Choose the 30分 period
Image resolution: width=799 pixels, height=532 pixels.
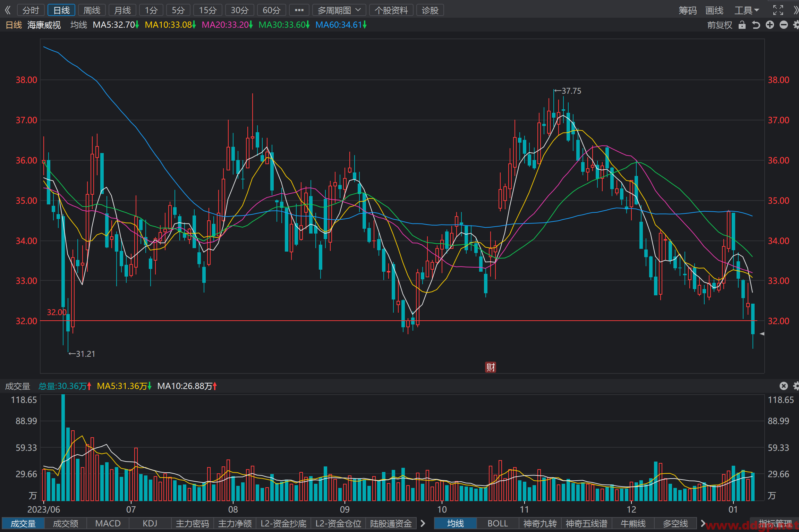click(x=240, y=10)
